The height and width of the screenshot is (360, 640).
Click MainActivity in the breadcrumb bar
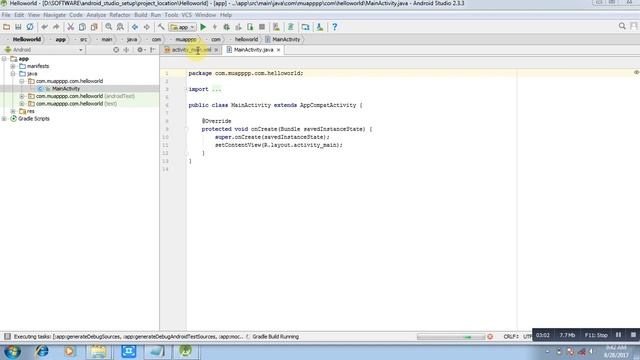[x=283, y=40]
